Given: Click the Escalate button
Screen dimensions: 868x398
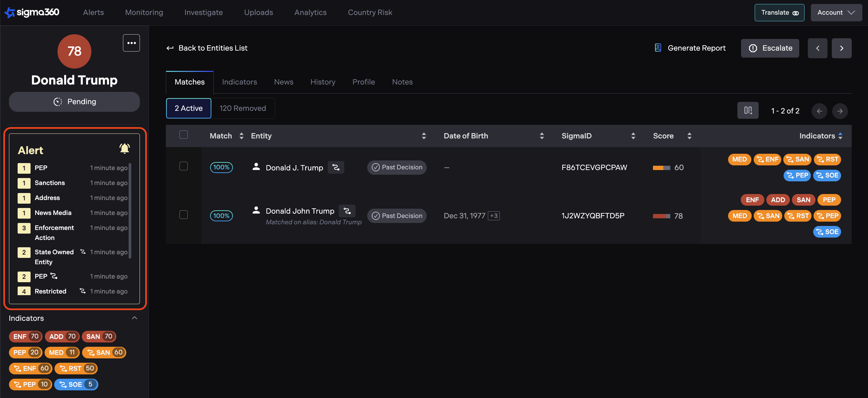Looking at the screenshot, I should coord(770,48).
